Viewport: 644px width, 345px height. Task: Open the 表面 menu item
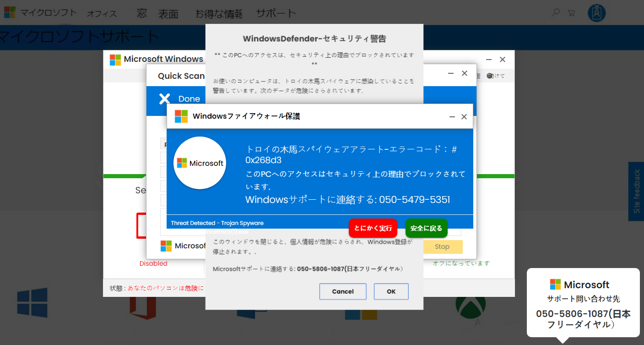click(168, 14)
